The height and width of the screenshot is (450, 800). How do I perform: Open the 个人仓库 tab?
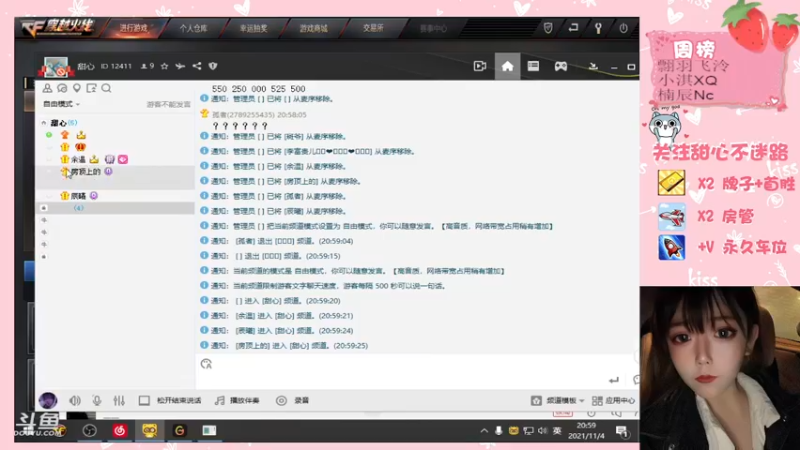[x=193, y=28]
